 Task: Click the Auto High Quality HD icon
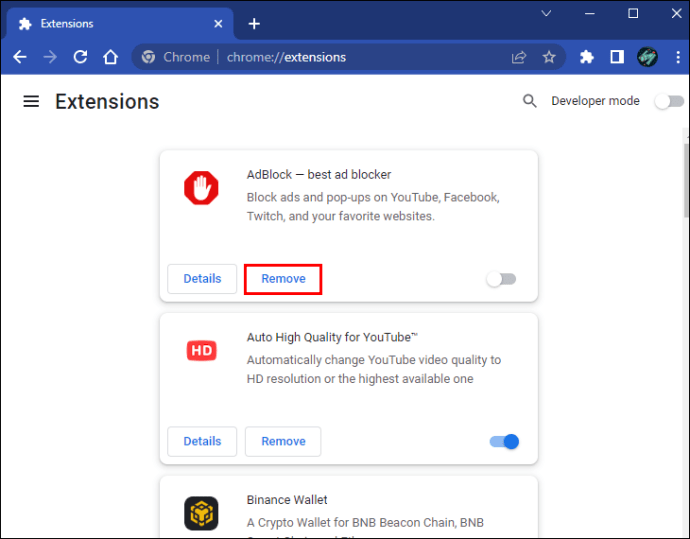pos(202,350)
